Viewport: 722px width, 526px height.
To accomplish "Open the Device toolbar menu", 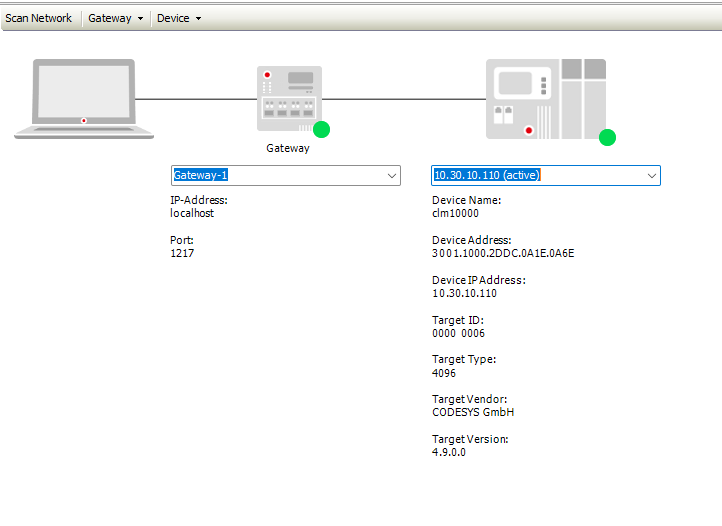I will click(x=179, y=18).
